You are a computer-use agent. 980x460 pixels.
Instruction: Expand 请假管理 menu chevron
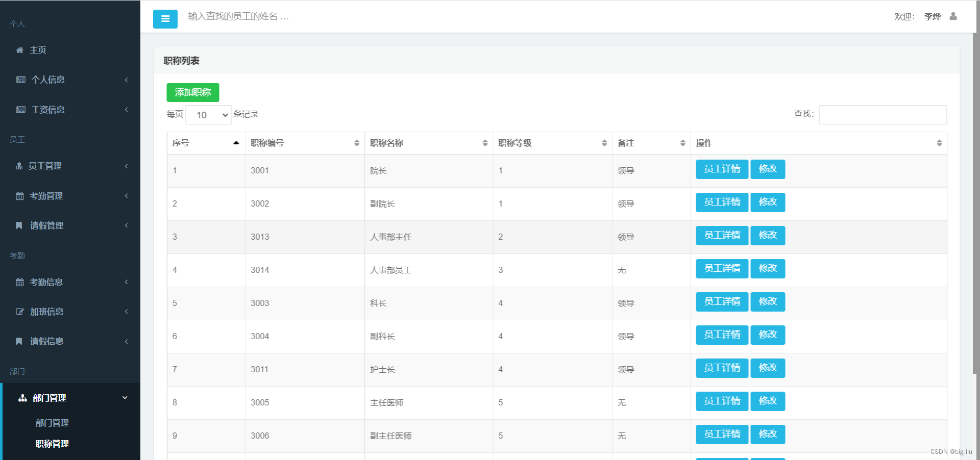pos(126,225)
